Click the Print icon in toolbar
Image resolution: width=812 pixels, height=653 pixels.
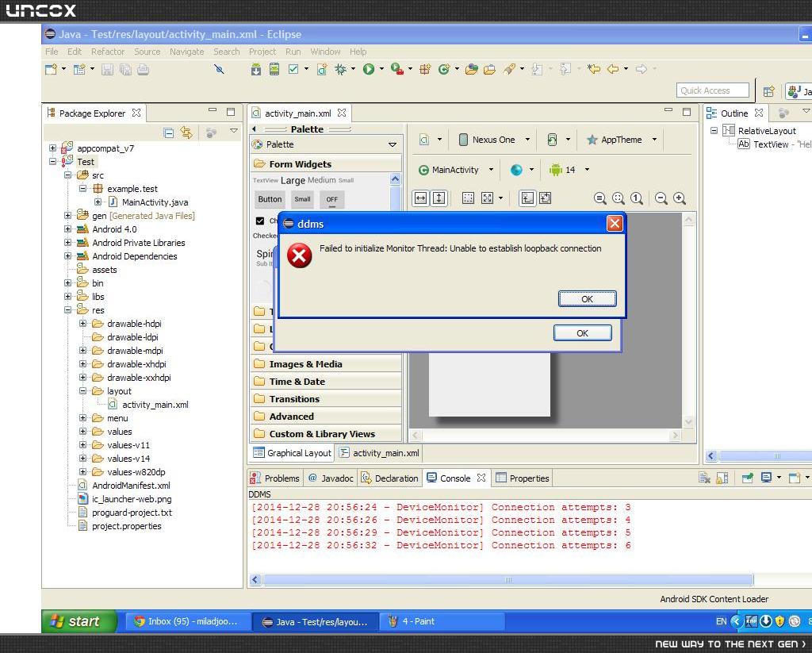pyautogui.click(x=144, y=70)
